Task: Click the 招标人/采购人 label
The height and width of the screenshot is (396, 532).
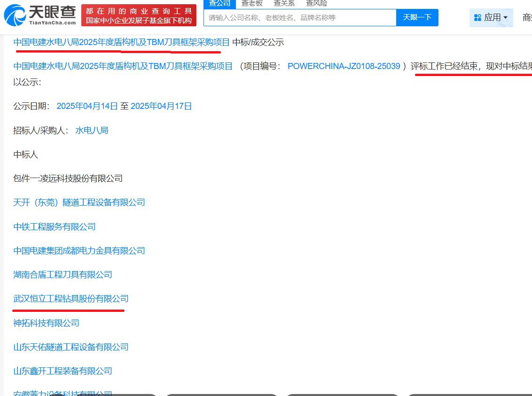Action: [x=41, y=131]
